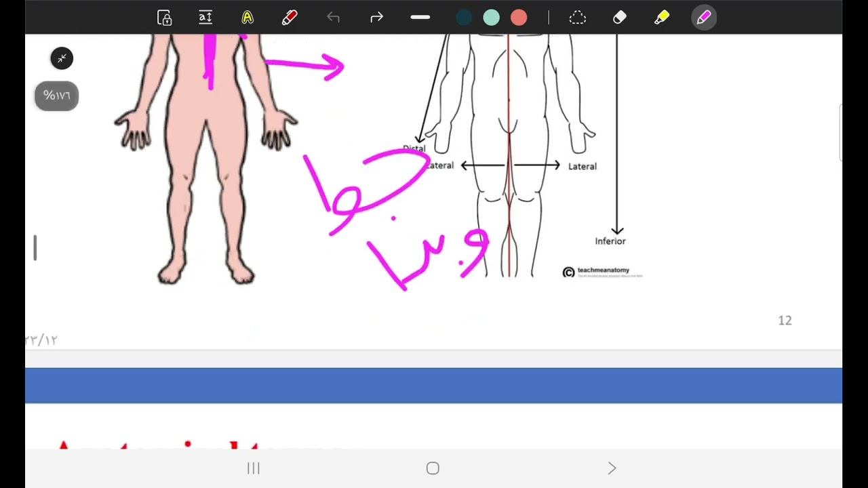Viewport: 868px width, 488px height.
Task: Select the yellow highlighter tool
Action: pos(662,18)
